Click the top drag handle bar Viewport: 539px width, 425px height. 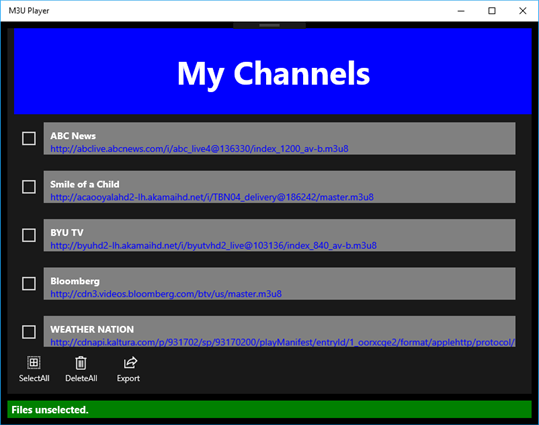tap(269, 25)
